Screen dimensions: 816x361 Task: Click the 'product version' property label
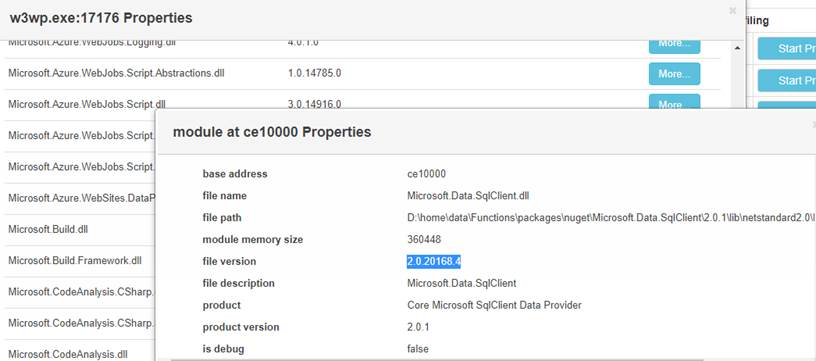[x=241, y=327]
